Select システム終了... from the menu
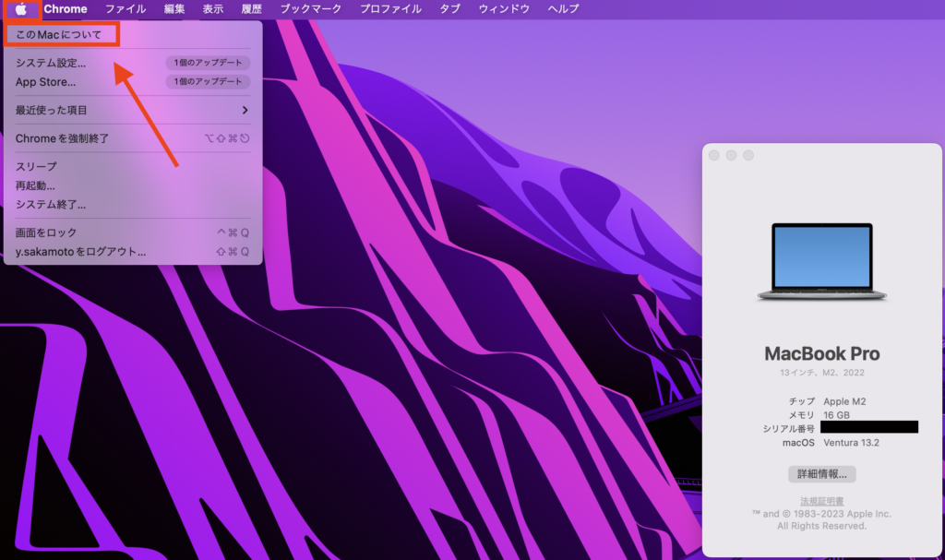945x560 pixels. pos(133,204)
